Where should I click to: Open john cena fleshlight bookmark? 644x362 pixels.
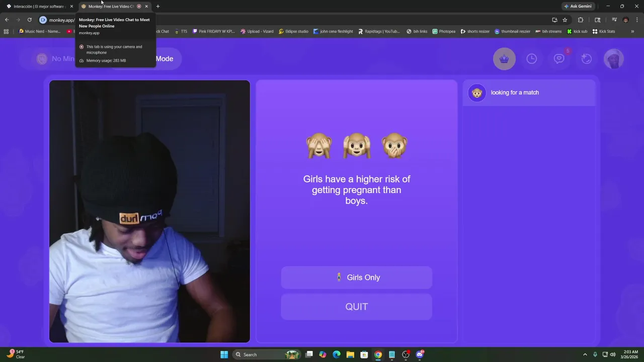tap(333, 31)
